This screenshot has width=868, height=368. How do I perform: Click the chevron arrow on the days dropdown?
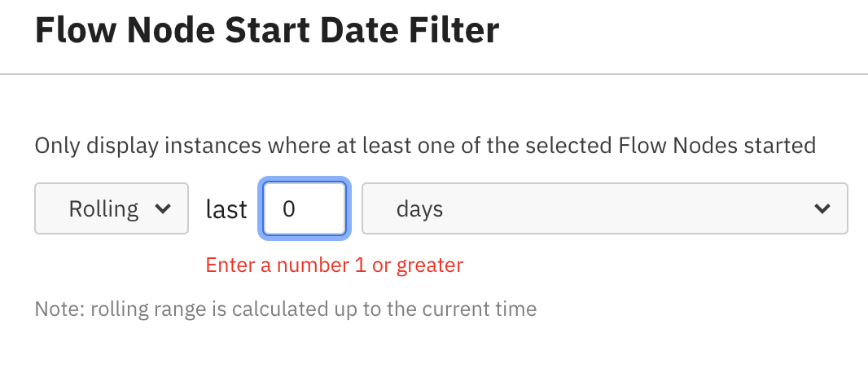tap(821, 209)
